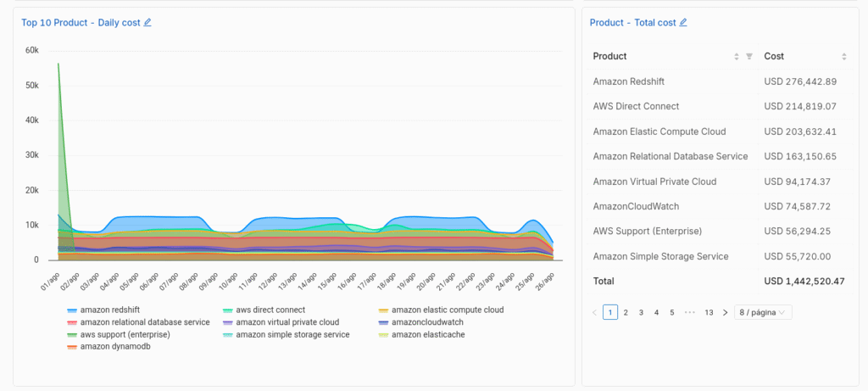Image resolution: width=868 pixels, height=391 pixels.
Task: Toggle amazon relational database service legend series
Action: [x=138, y=322]
